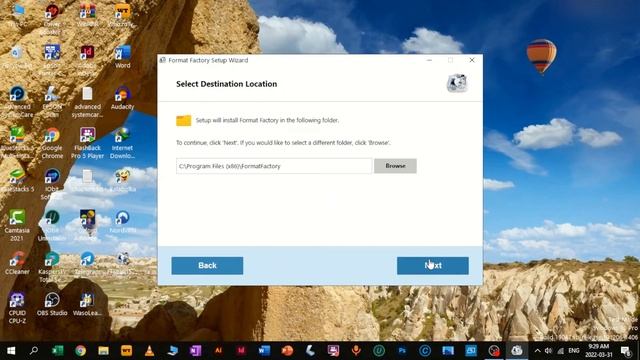
Task: Select the advanced systemcare document file
Action: [87, 102]
